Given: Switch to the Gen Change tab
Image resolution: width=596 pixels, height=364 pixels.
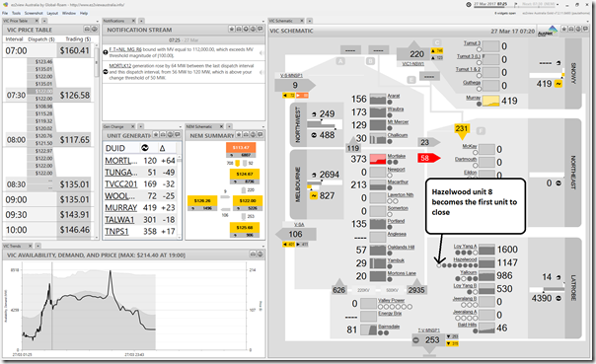Looking at the screenshot, I should 113,126.
